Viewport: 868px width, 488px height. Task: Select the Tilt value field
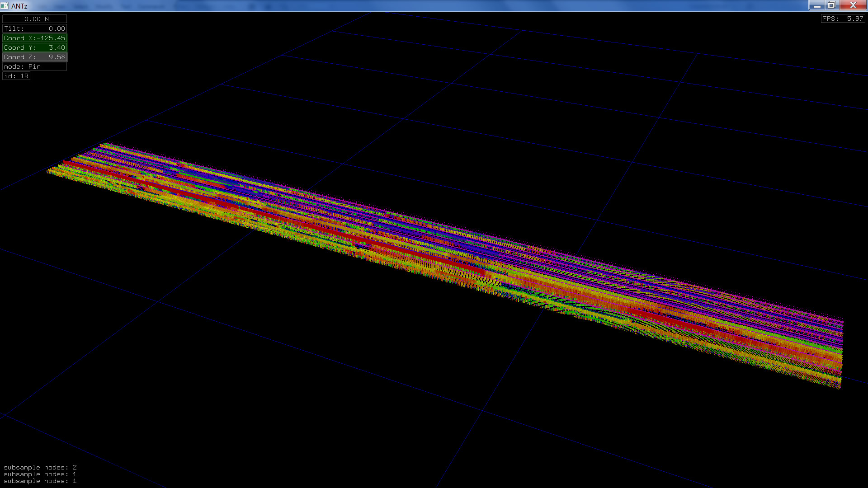(x=35, y=28)
